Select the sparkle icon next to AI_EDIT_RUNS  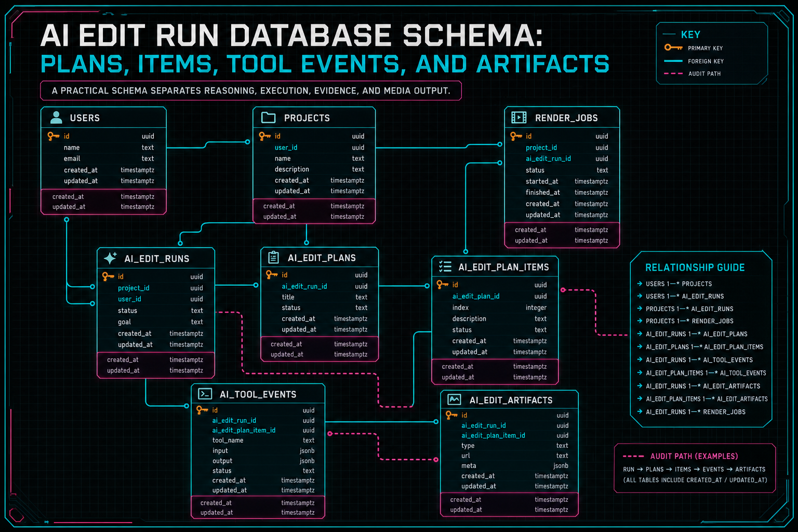(x=110, y=258)
